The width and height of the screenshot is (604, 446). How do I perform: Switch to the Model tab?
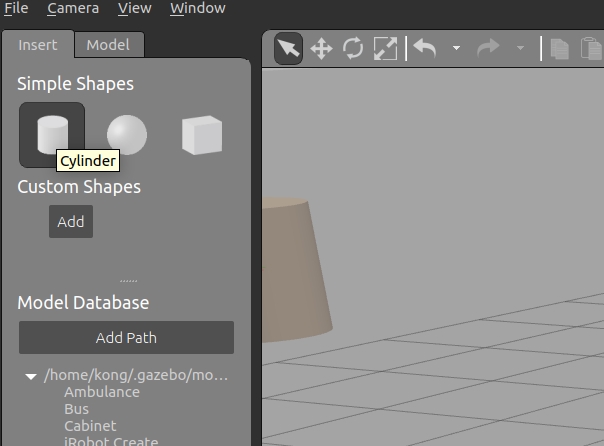[107, 45]
